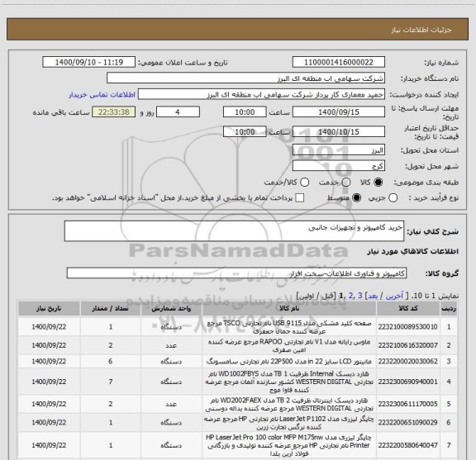This screenshot has height=460, width=476.
Task: Click the واحد شمارش column header
Action: (171, 308)
